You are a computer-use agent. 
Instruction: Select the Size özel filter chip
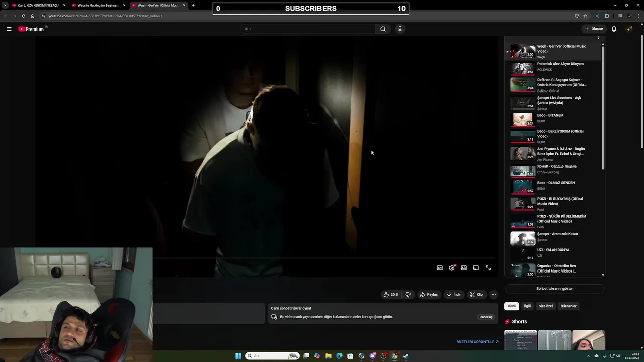coord(546,306)
